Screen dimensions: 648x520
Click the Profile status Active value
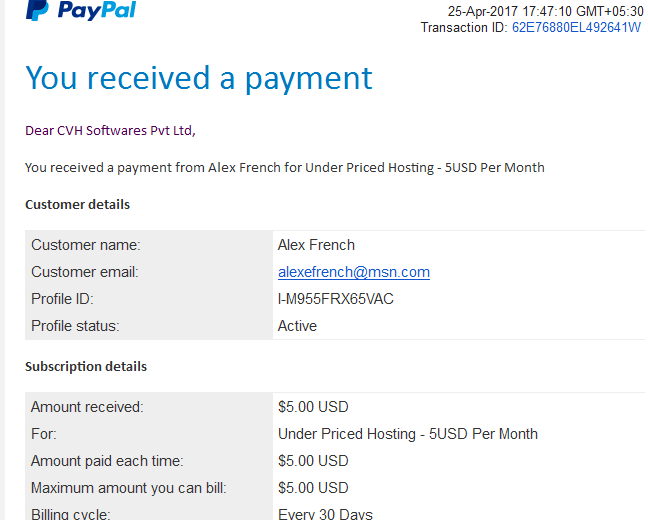[297, 326]
